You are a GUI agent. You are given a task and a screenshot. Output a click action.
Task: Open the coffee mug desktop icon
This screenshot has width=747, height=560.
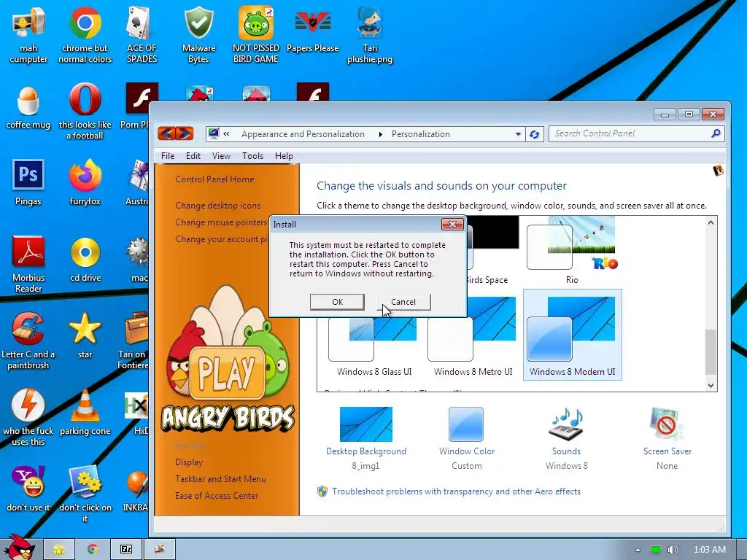click(28, 107)
